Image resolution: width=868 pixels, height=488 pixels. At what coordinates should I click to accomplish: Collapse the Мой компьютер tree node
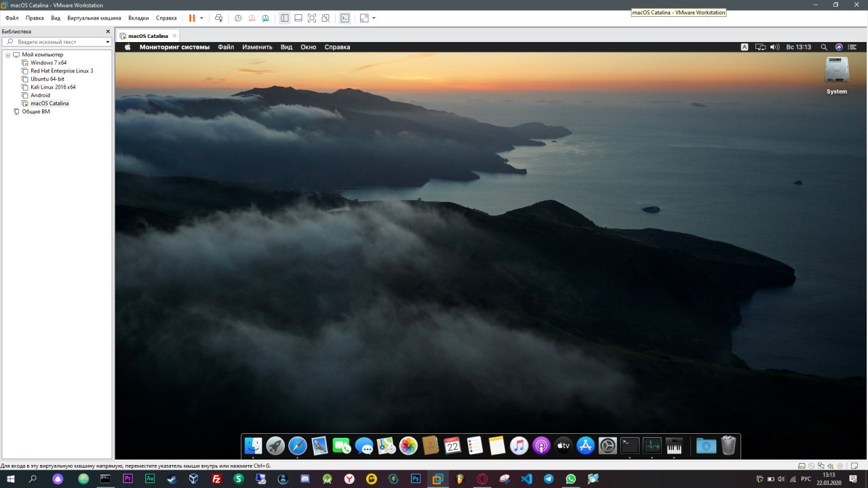tap(8, 54)
